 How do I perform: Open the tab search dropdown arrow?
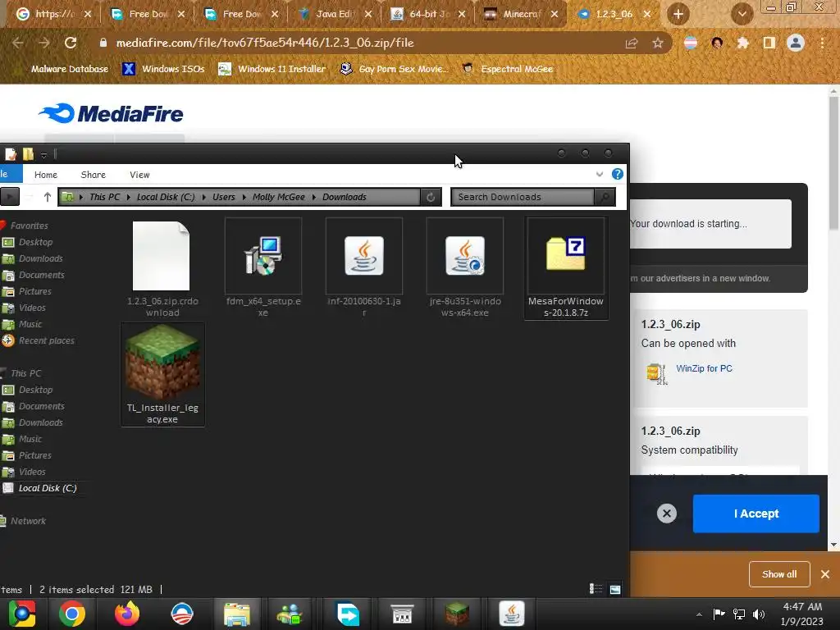tap(742, 14)
